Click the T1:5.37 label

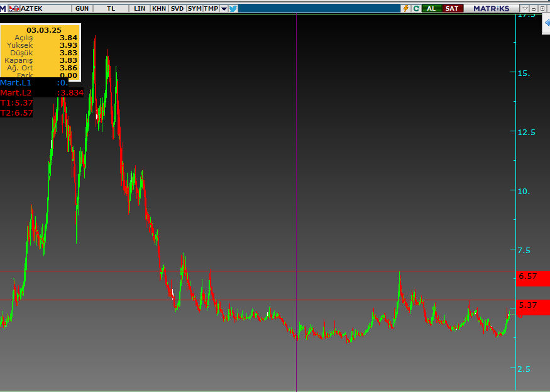click(16, 103)
